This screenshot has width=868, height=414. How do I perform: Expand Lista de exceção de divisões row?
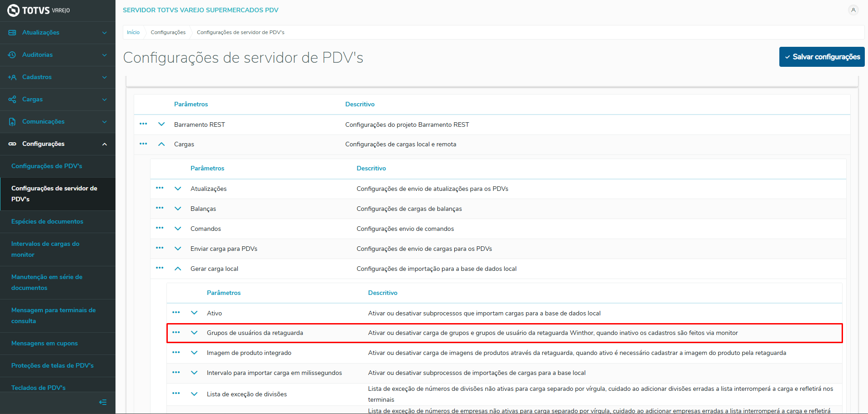click(194, 394)
